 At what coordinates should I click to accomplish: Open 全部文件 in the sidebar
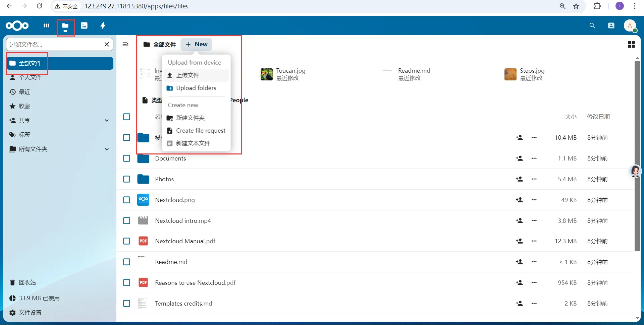[60, 63]
